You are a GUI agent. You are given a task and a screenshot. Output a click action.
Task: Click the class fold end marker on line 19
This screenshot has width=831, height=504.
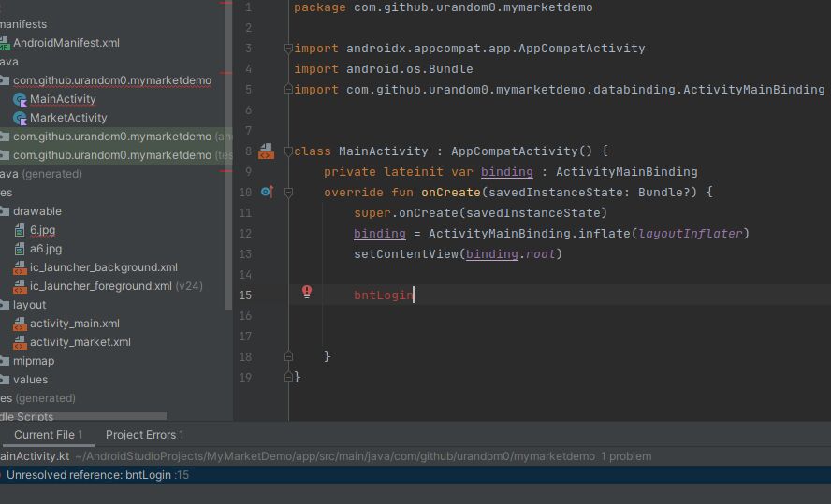point(288,377)
